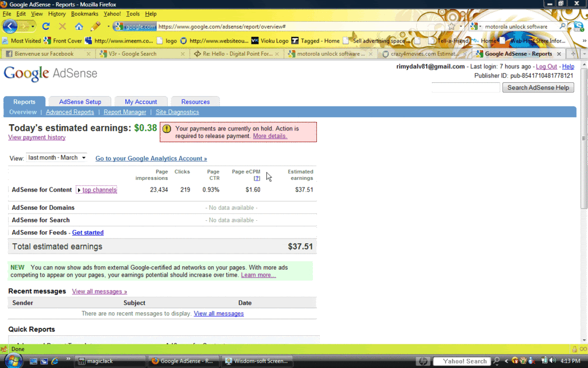Click the search magnifier icon in search box
588x368 pixels.
pyautogui.click(x=562, y=26)
